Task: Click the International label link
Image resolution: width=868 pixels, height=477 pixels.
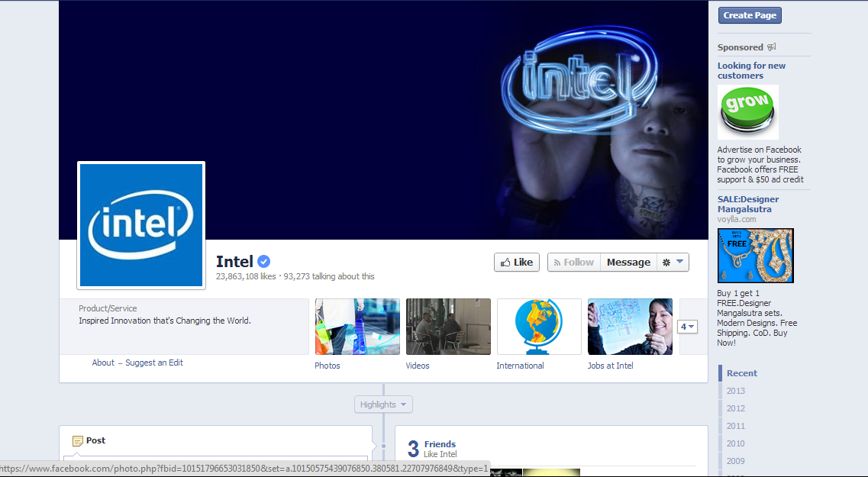Action: pyautogui.click(x=520, y=366)
